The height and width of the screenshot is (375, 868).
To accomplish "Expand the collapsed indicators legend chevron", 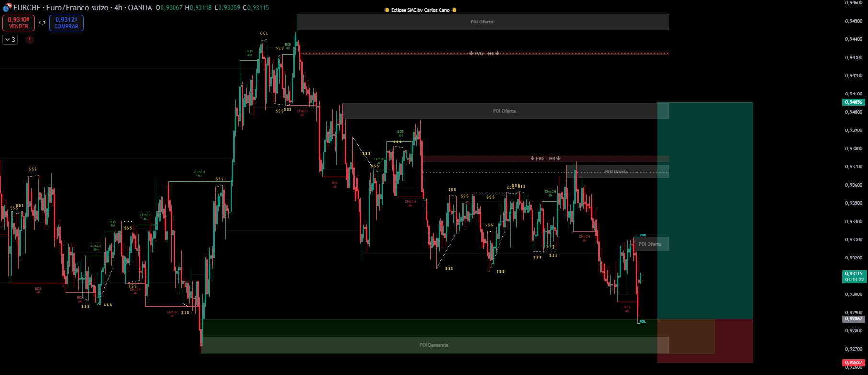I will [10, 40].
